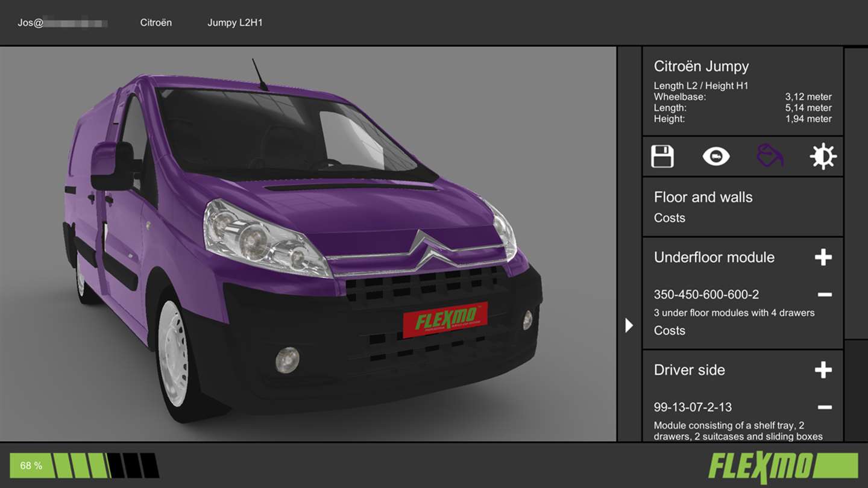868x488 pixels.
Task: Select the Underfloor module heading
Action: pyautogui.click(x=714, y=257)
